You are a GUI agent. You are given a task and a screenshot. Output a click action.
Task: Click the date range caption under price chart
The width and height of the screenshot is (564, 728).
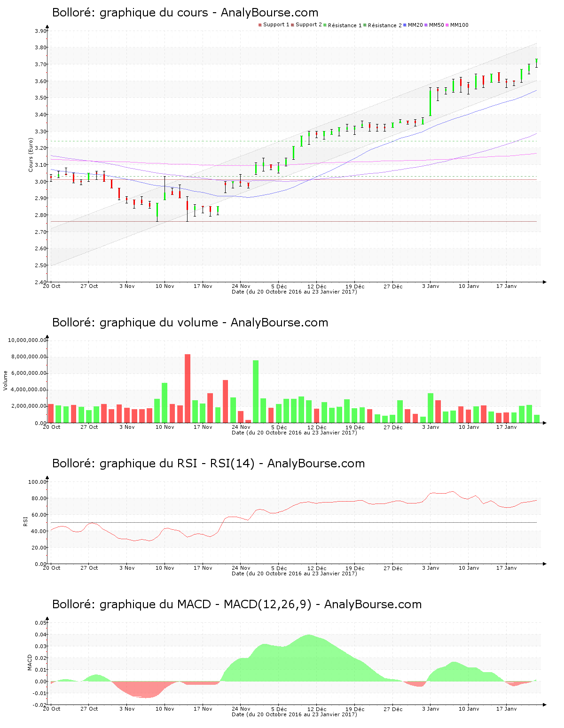(x=294, y=292)
